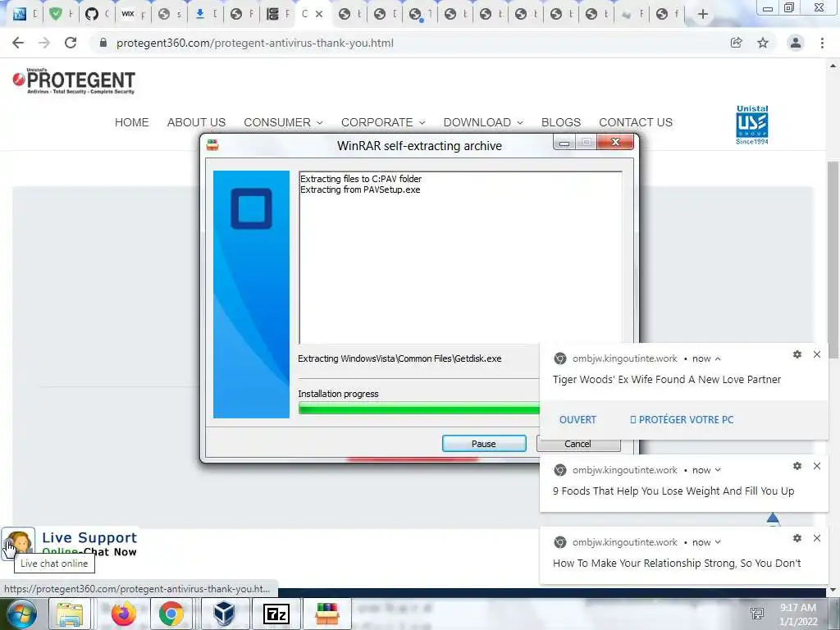Click the Unistal group logo
Screen dimensions: 840x630
[x=752, y=125]
